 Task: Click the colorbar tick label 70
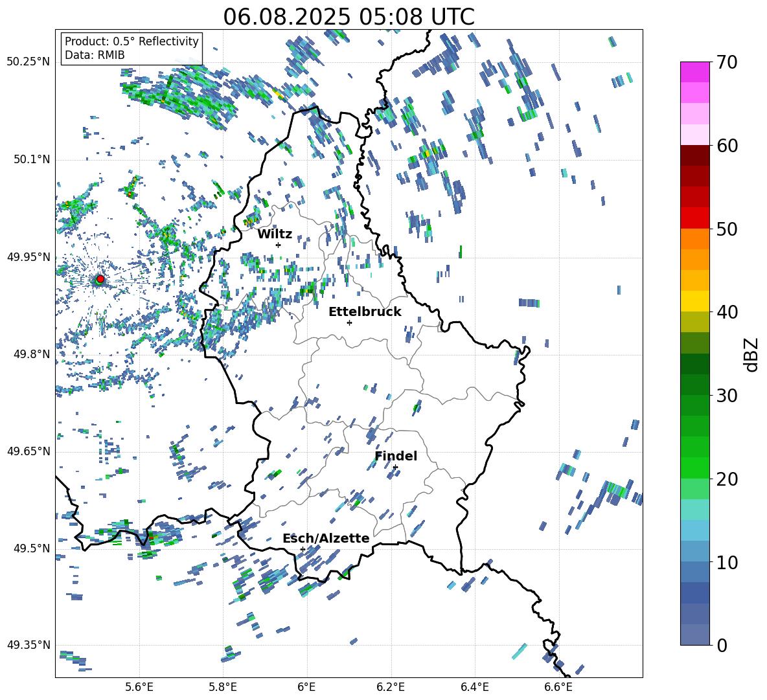click(x=727, y=62)
